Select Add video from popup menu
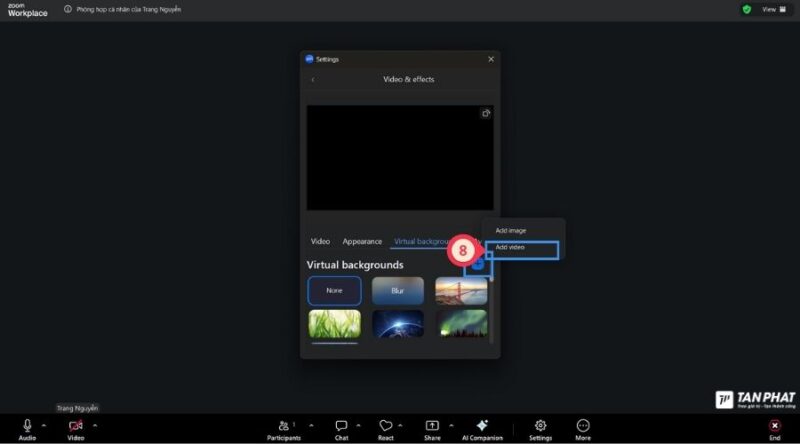The width and height of the screenshot is (800, 444). coord(510,247)
